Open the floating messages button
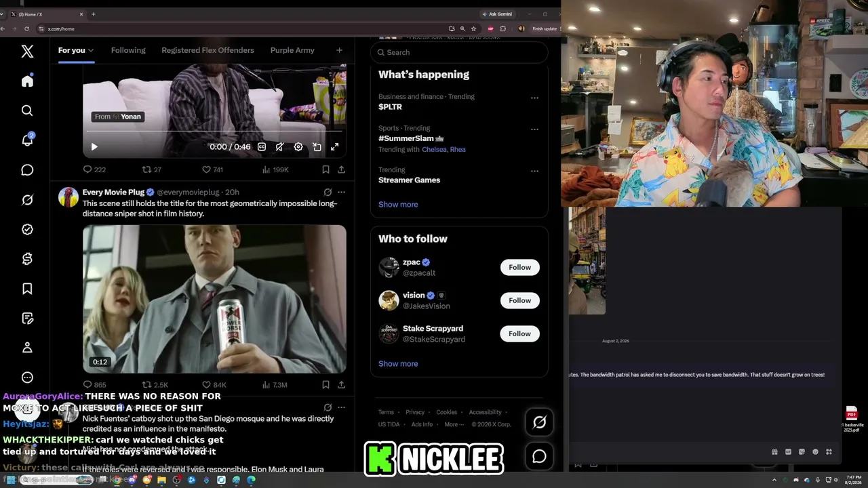Viewport: 868px width, 488px height. pyautogui.click(x=539, y=456)
